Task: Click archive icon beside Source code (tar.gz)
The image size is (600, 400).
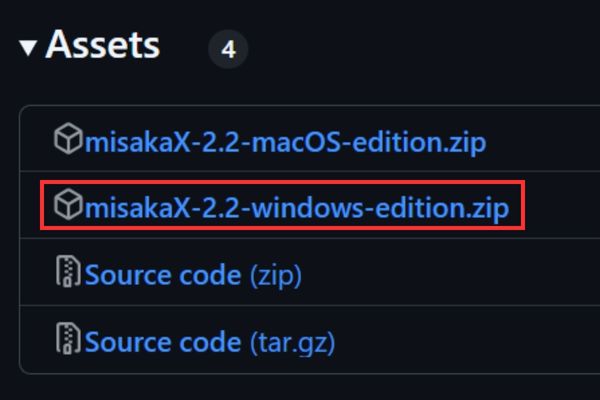Action: pos(68,341)
